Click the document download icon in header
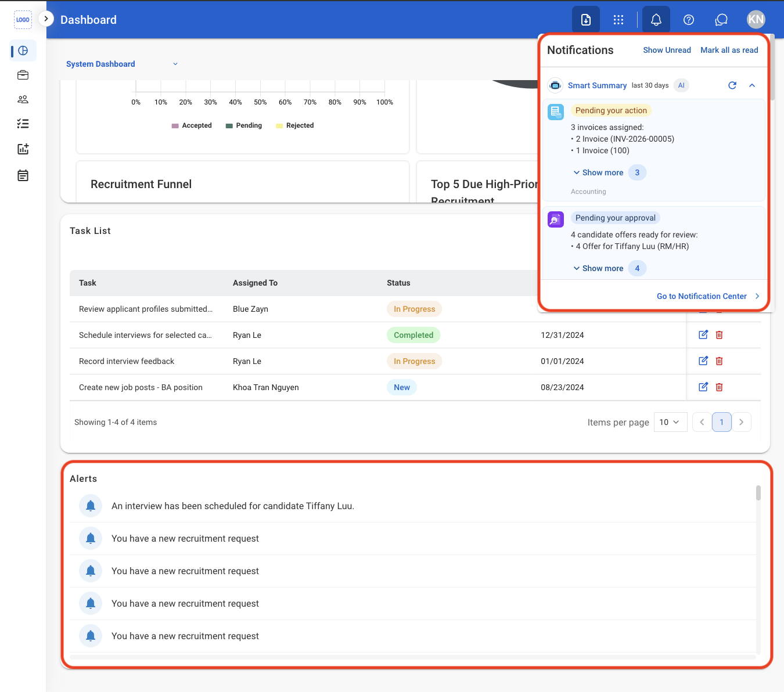Viewport: 784px width, 692px height. pyautogui.click(x=586, y=20)
